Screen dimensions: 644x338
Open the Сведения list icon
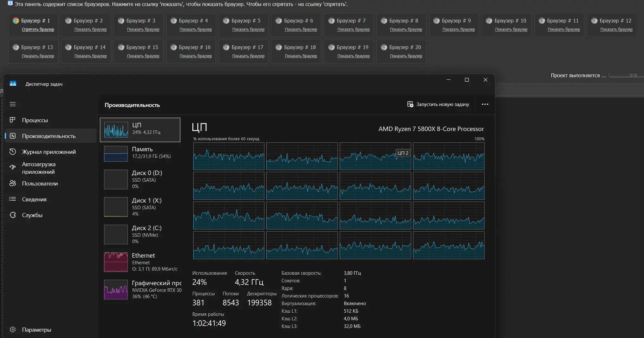point(13,199)
